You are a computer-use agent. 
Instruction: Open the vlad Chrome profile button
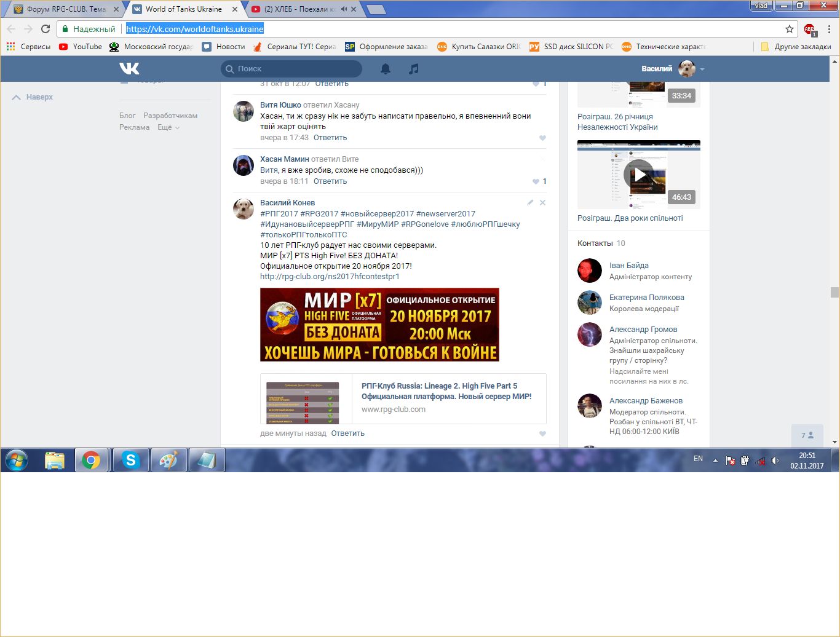(x=761, y=6)
